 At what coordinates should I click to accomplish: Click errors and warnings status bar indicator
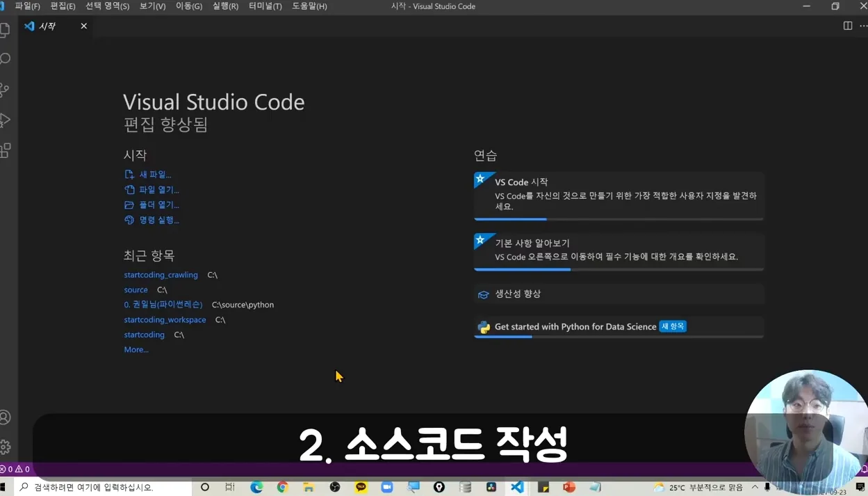[15, 470]
